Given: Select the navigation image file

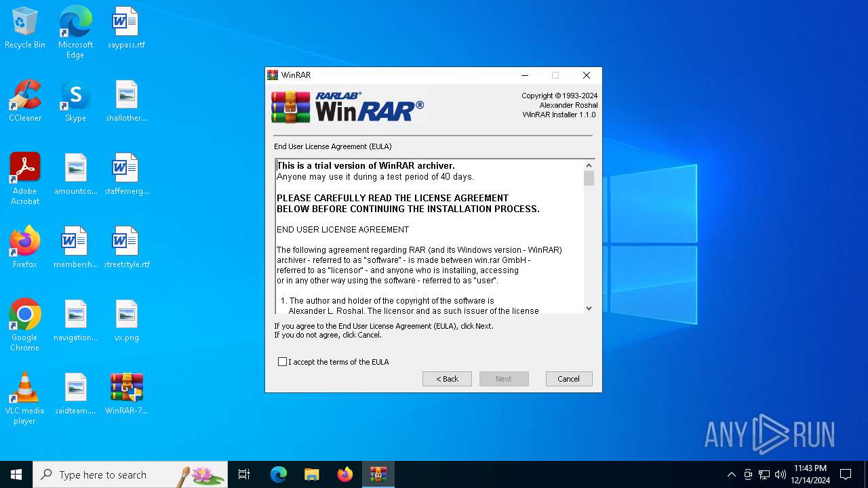Looking at the screenshot, I should pyautogui.click(x=75, y=321).
